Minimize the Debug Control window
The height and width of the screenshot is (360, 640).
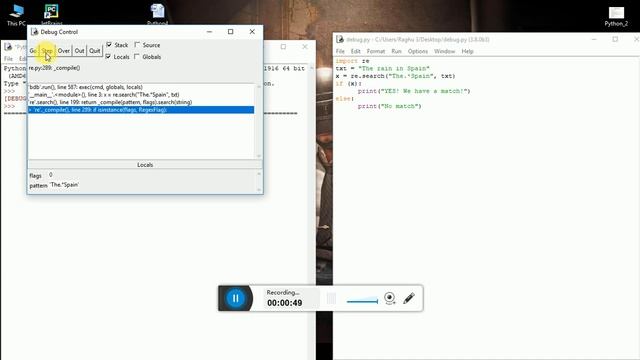pyautogui.click(x=209, y=31)
